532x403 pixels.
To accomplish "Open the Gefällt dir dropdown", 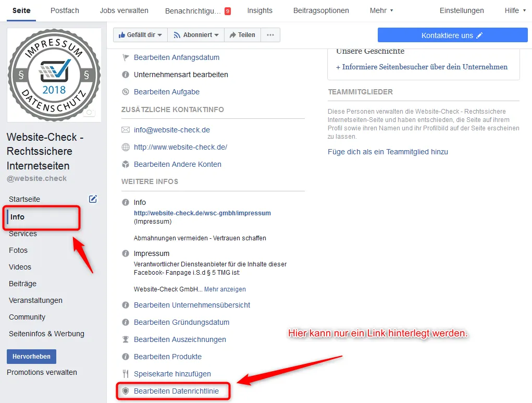I will tap(140, 35).
